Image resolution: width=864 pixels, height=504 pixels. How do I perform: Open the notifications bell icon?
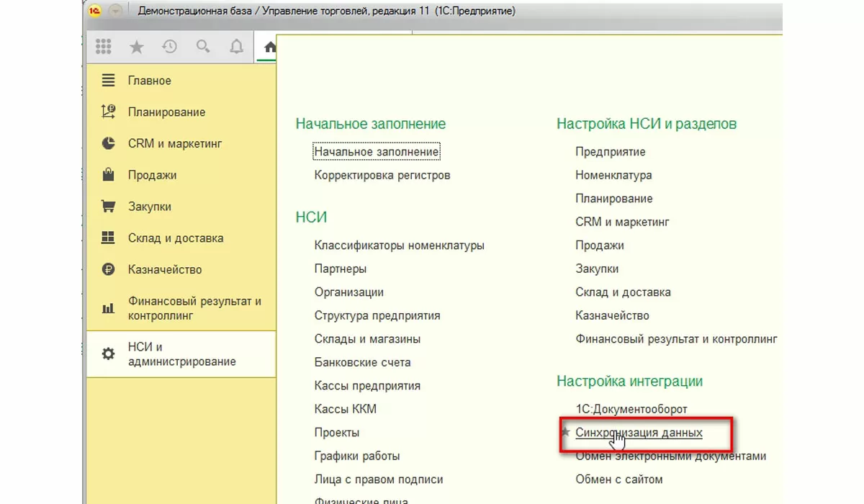[236, 47]
